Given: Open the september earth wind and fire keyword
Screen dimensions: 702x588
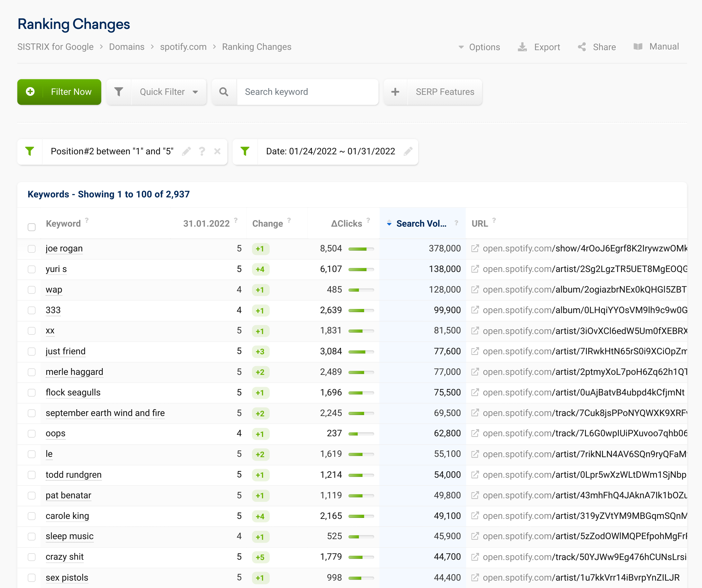Looking at the screenshot, I should tap(105, 413).
